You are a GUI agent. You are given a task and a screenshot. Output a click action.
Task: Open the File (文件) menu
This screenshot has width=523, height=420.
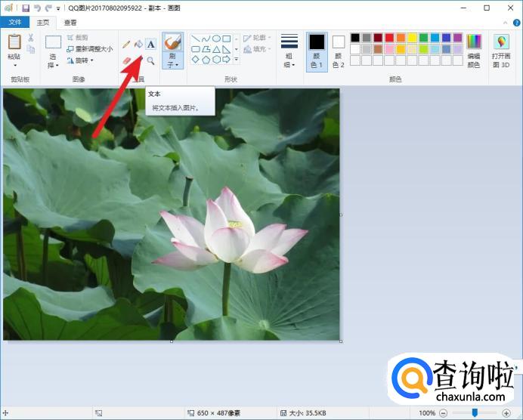[14, 23]
